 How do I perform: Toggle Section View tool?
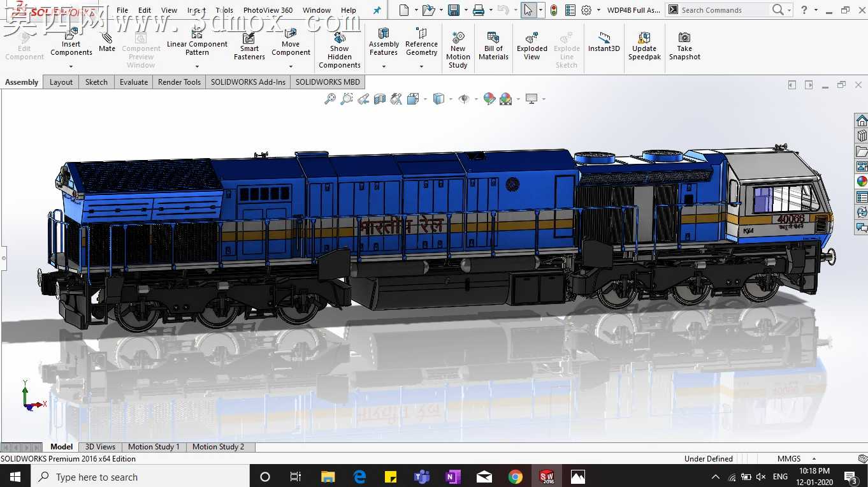point(380,99)
